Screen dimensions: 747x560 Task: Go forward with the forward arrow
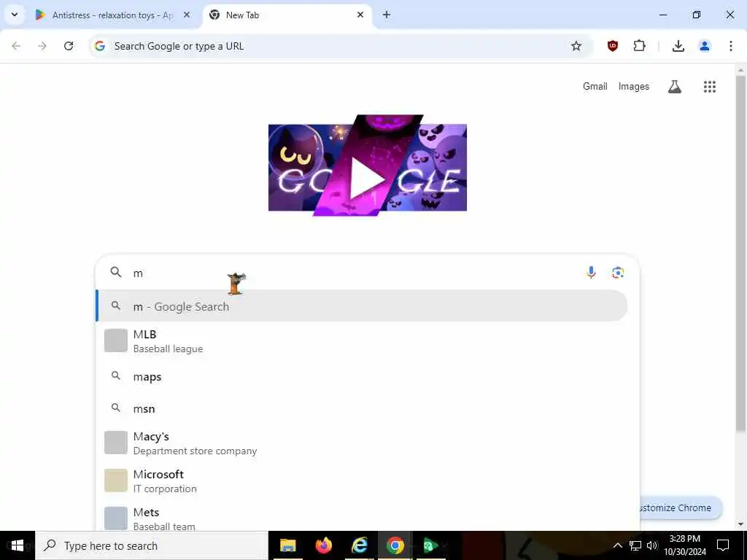click(42, 46)
